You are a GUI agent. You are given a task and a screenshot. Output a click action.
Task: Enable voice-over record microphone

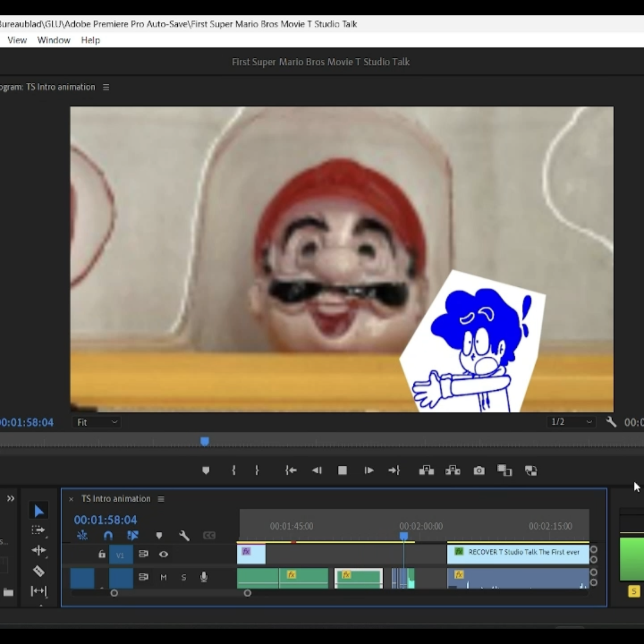[x=204, y=577]
